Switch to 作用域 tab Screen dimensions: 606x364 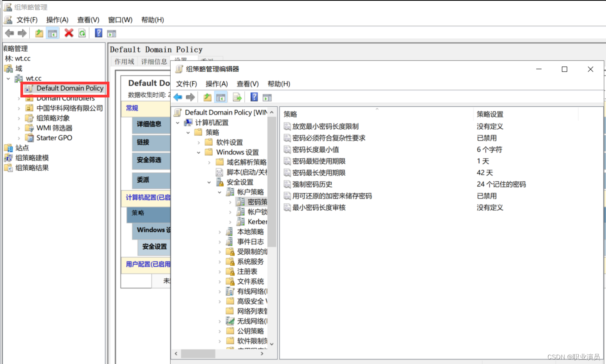124,62
